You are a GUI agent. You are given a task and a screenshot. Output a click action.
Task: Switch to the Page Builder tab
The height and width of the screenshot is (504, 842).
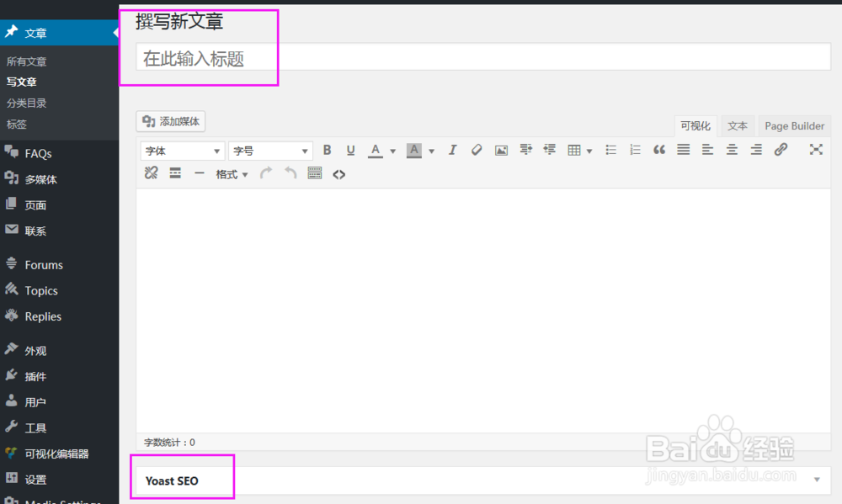tap(794, 125)
